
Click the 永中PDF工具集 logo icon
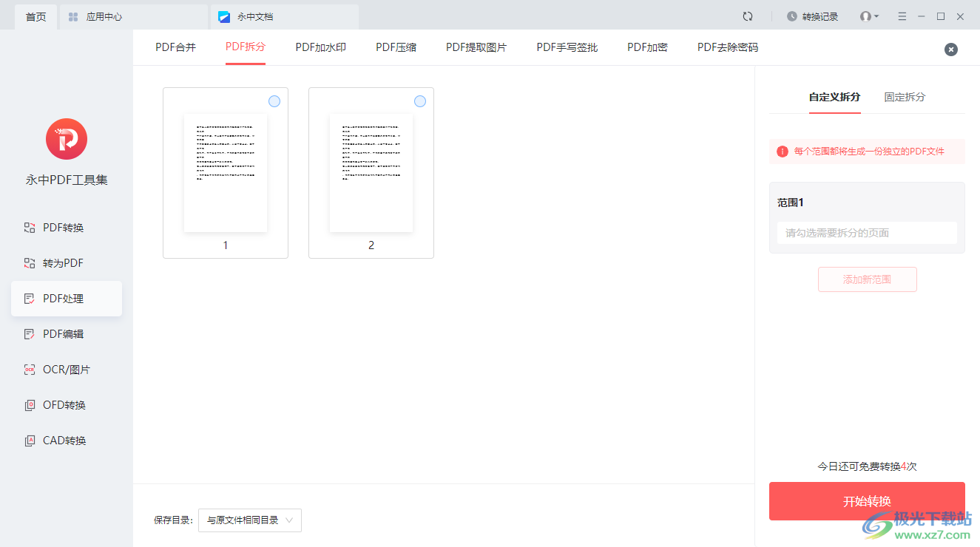67,139
